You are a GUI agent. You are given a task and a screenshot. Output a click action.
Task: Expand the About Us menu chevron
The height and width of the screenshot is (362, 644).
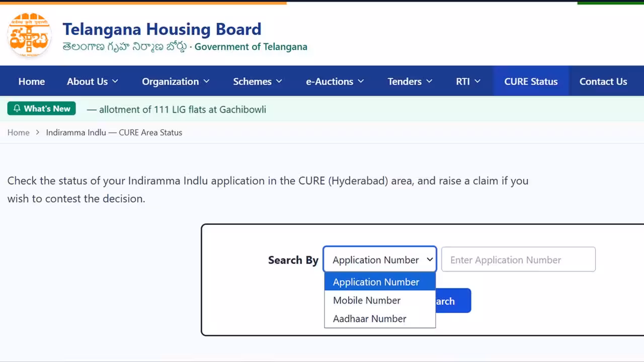(x=115, y=81)
